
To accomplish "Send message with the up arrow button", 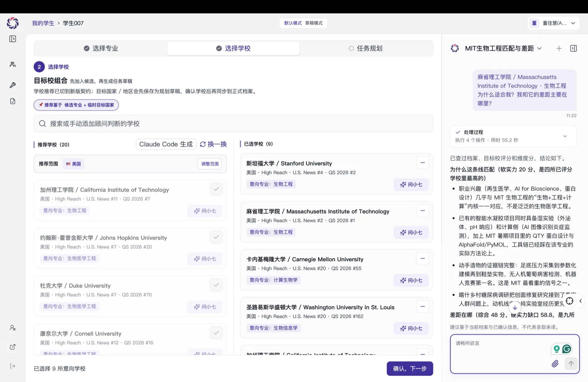I will pyautogui.click(x=571, y=364).
